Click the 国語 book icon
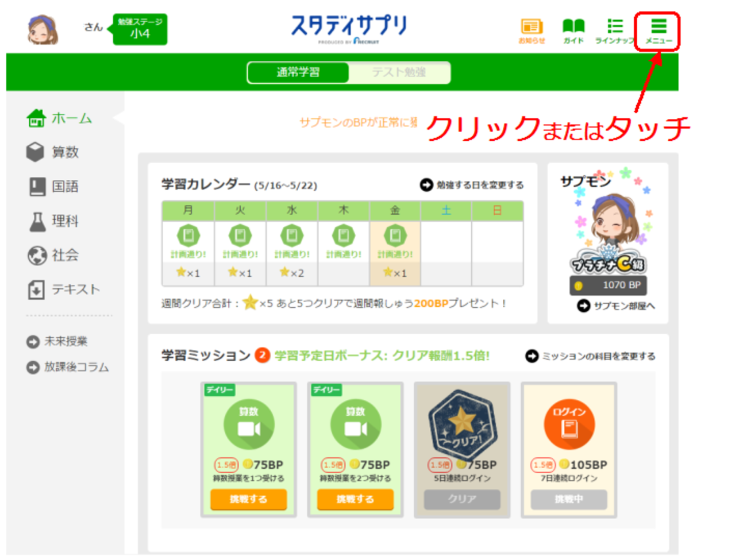 coord(37,187)
